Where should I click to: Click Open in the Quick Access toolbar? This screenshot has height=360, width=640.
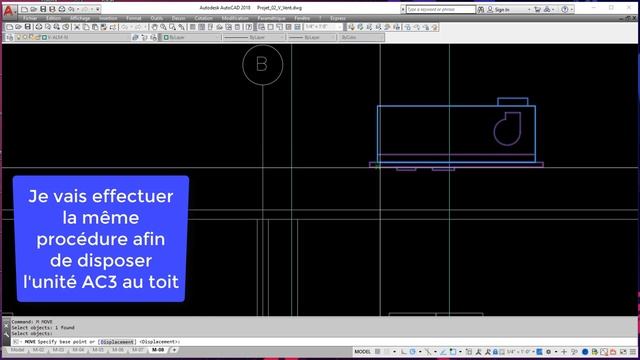click(x=33, y=9)
